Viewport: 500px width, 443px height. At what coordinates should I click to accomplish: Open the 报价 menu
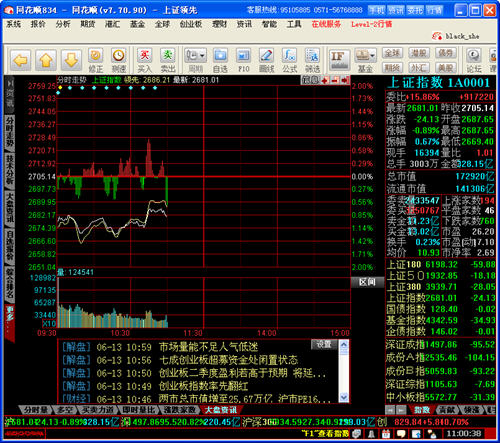(38, 24)
